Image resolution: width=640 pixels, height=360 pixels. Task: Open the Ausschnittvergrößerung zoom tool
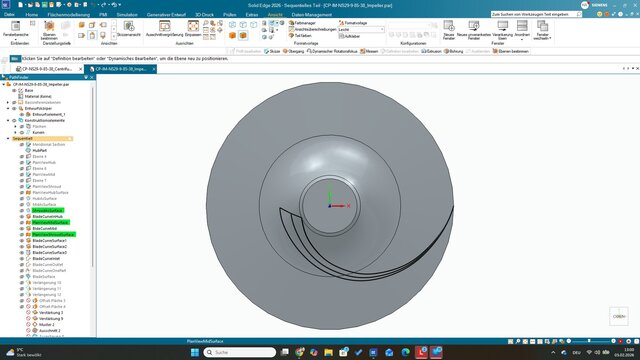coord(164,29)
